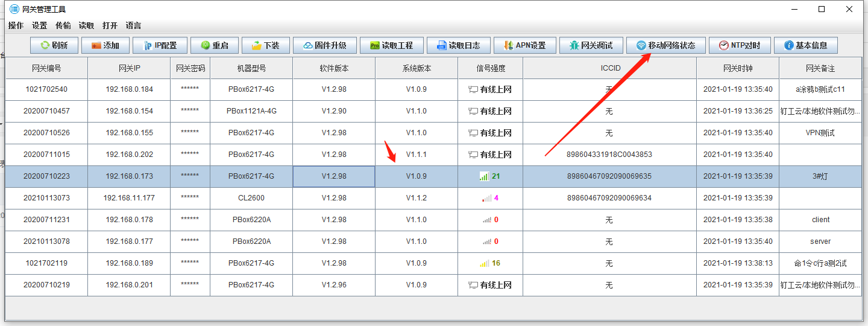Click the 信号强度 column header

point(490,68)
